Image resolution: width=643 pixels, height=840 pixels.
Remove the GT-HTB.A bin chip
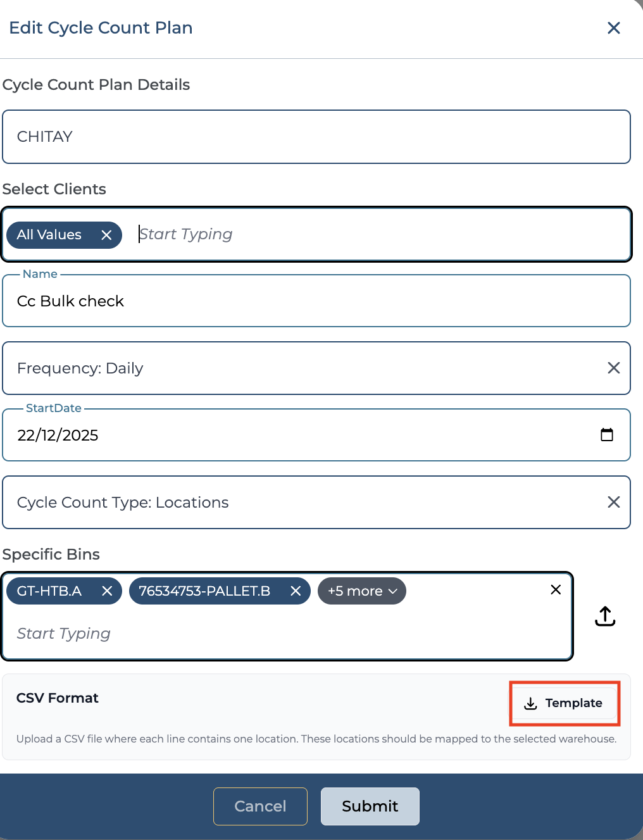tap(107, 591)
